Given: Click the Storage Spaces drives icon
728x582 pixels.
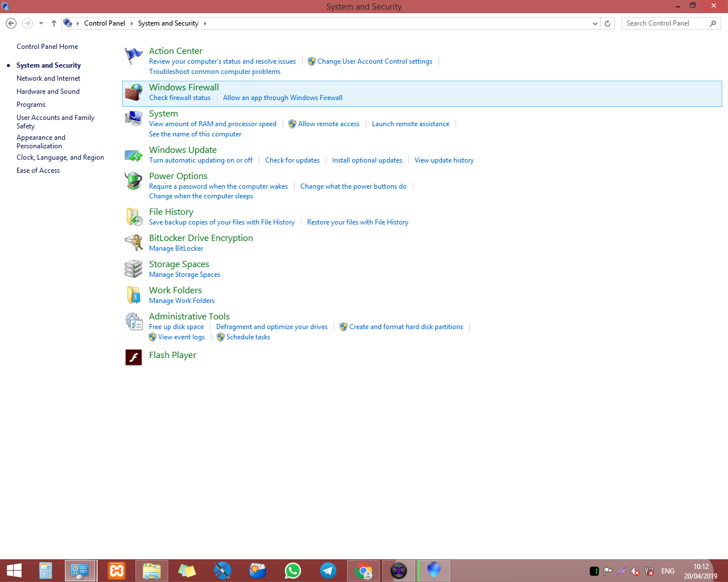Looking at the screenshot, I should (x=134, y=269).
